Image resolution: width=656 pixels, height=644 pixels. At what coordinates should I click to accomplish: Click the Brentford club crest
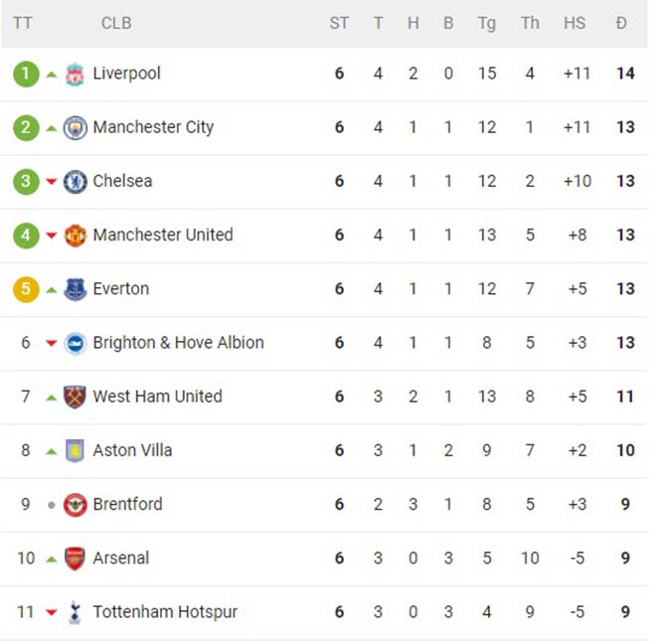pyautogui.click(x=75, y=505)
